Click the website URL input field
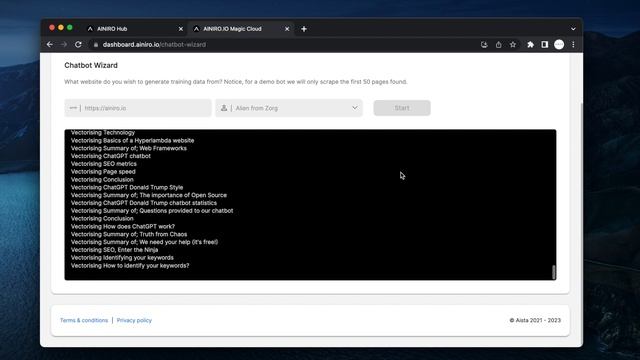 pos(138,108)
